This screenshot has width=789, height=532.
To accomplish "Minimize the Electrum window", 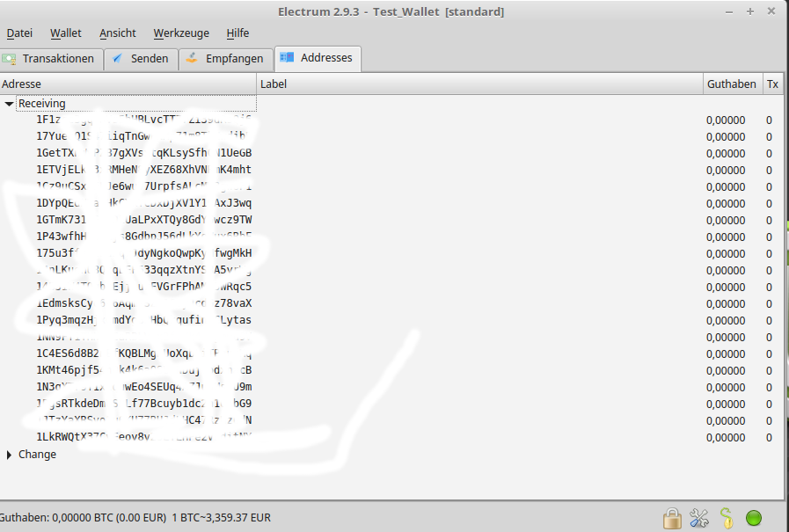I will coord(728,11).
